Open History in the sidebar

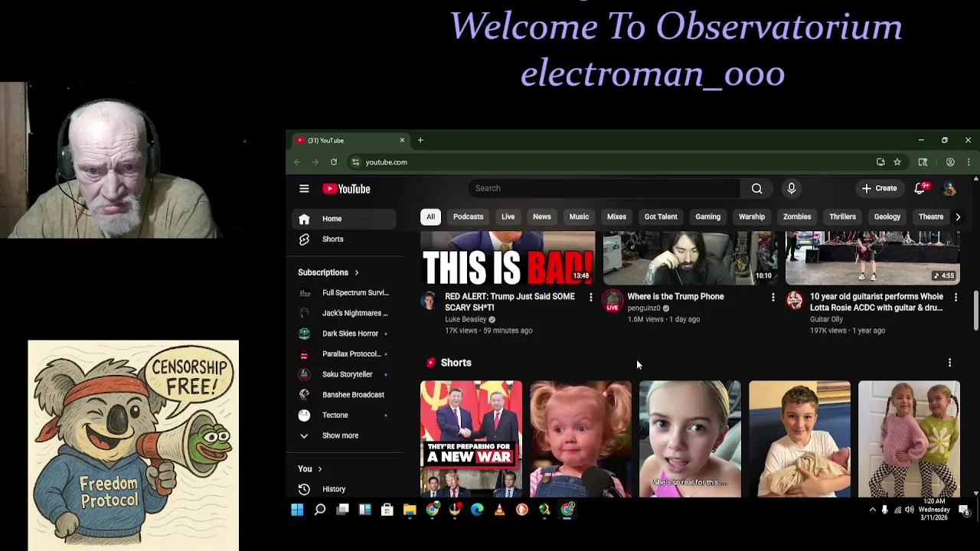343,489
